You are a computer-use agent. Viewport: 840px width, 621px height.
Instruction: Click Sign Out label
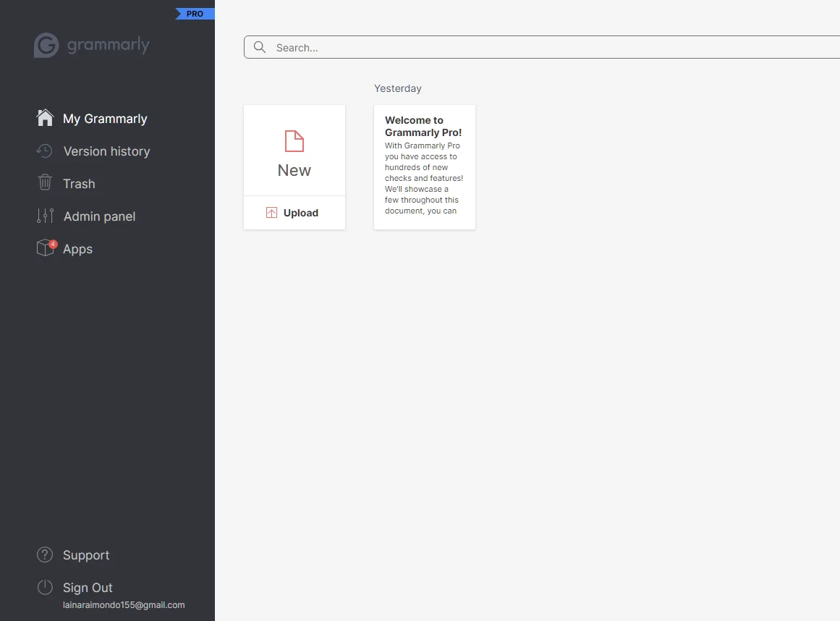(x=88, y=588)
